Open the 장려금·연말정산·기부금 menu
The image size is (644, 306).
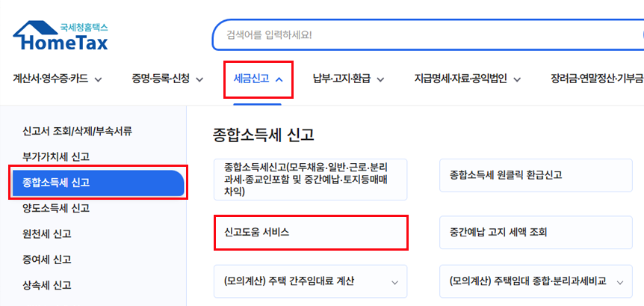pyautogui.click(x=596, y=79)
